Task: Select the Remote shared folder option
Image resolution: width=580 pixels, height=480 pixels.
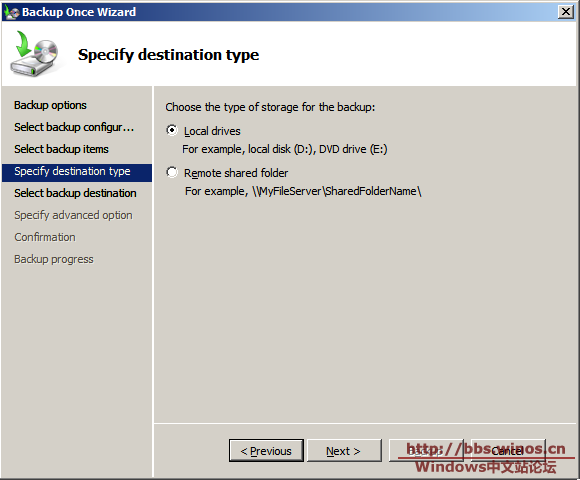Action: tap(172, 172)
